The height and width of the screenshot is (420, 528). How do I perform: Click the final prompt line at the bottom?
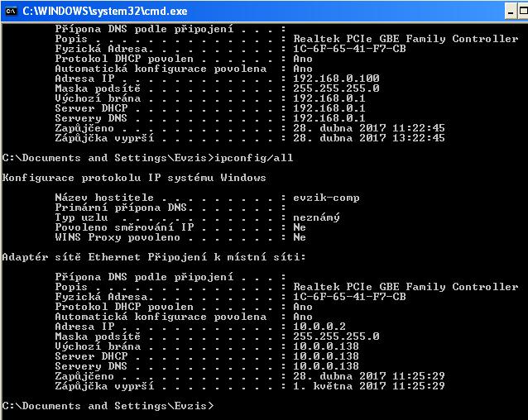(108, 406)
